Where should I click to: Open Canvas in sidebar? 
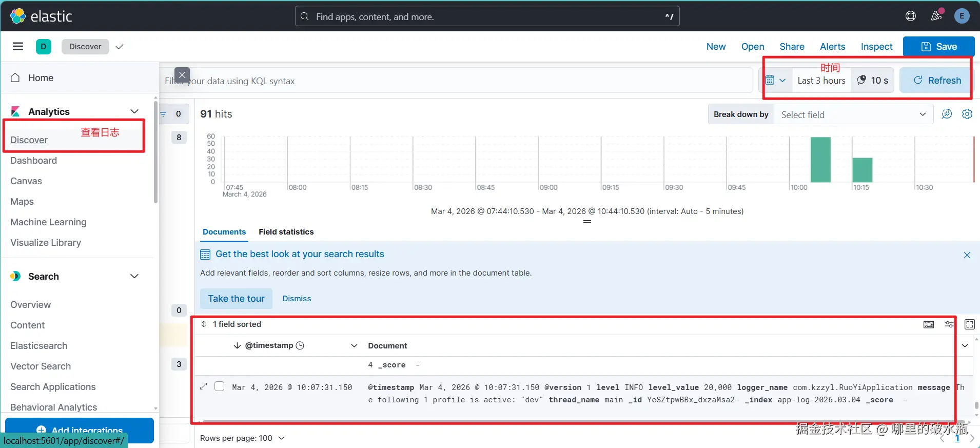click(26, 181)
